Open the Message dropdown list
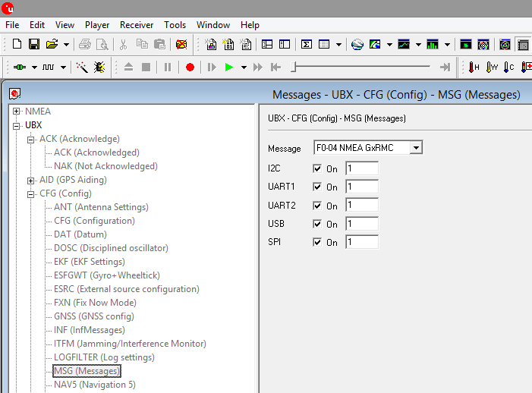 [416, 148]
